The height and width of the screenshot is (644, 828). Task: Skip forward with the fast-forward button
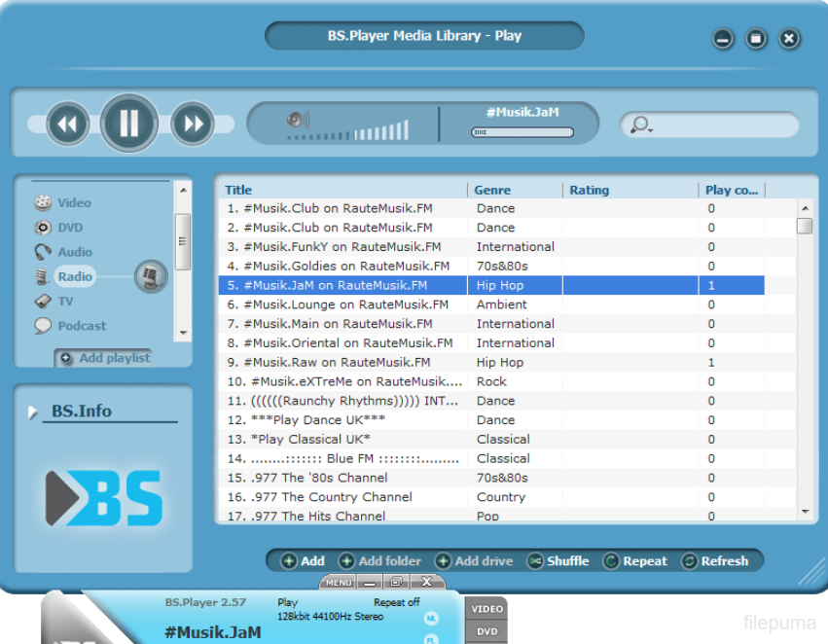(193, 124)
